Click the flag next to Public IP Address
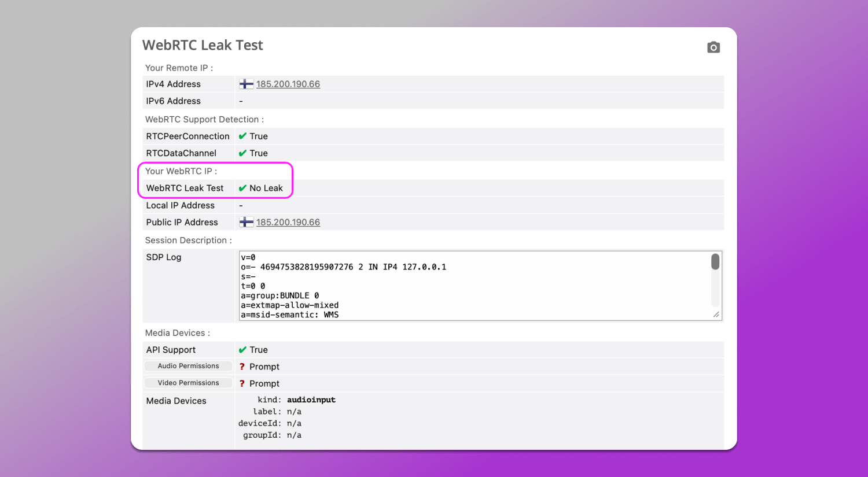 click(246, 221)
